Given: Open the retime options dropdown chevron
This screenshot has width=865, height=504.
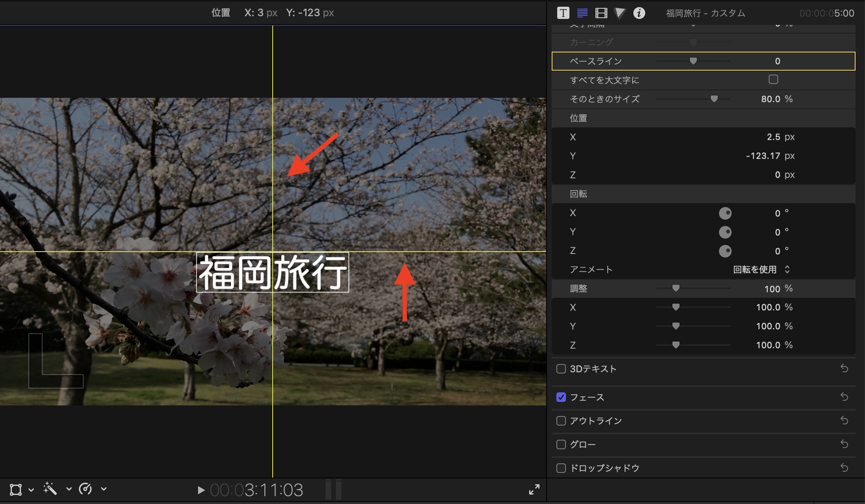Looking at the screenshot, I should 104,489.
